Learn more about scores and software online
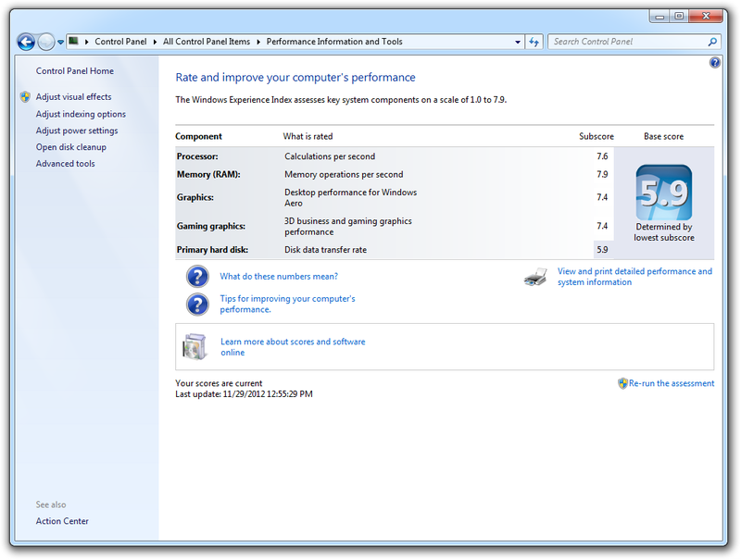Image resolution: width=741 pixels, height=560 pixels. click(x=293, y=347)
